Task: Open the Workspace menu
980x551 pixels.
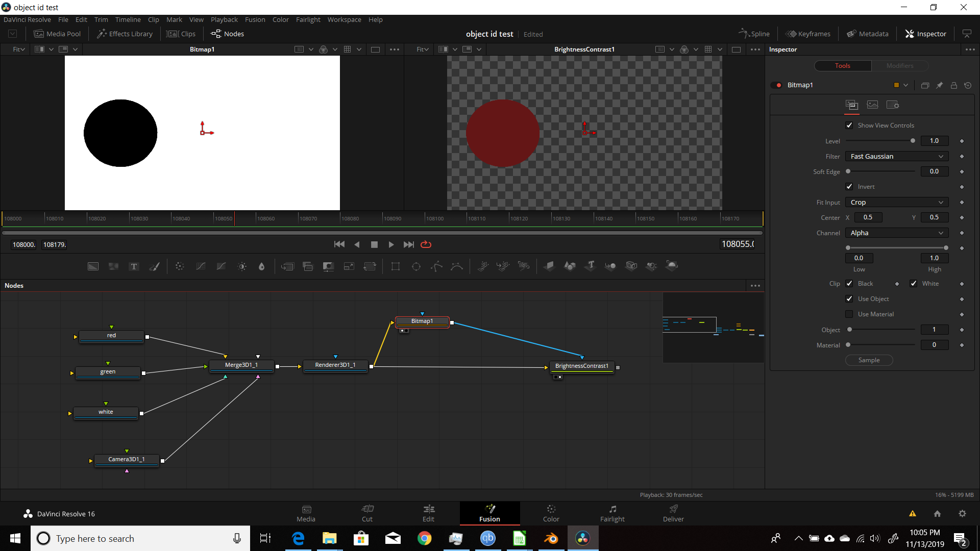Action: click(344, 19)
